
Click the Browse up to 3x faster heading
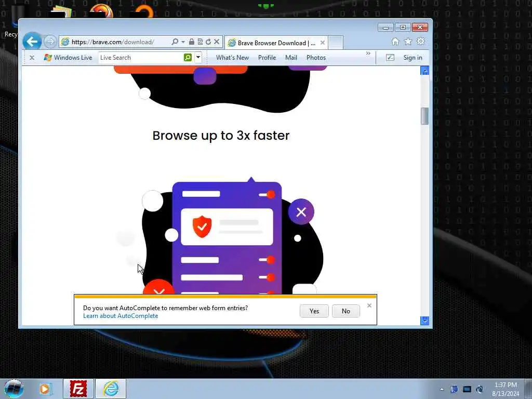[221, 136]
